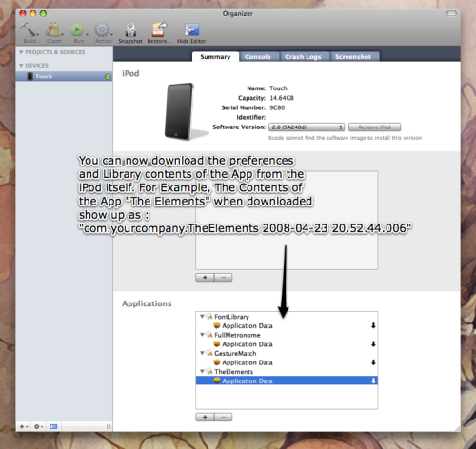This screenshot has height=449, width=476.
Task: Collapse the Devices section
Action: pos(21,66)
